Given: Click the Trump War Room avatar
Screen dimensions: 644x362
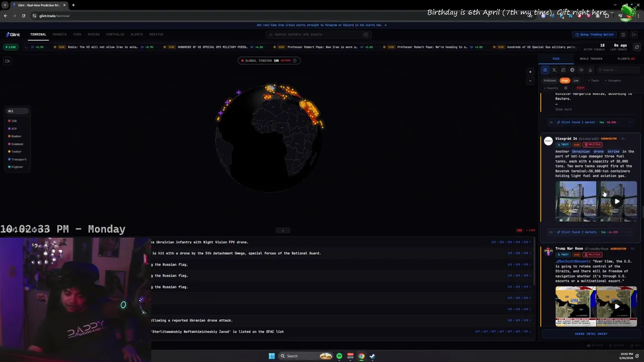Looking at the screenshot, I should pyautogui.click(x=548, y=252).
